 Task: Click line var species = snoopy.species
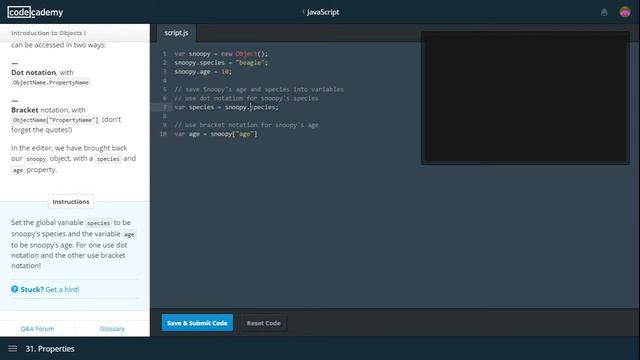(x=226, y=107)
